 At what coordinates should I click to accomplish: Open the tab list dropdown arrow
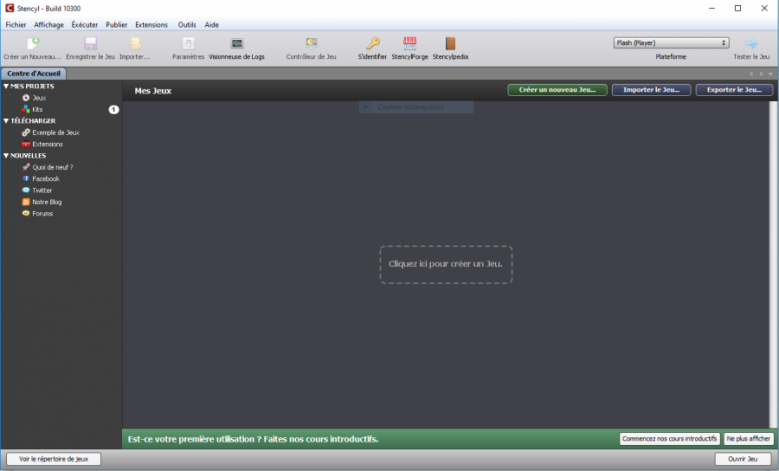771,74
